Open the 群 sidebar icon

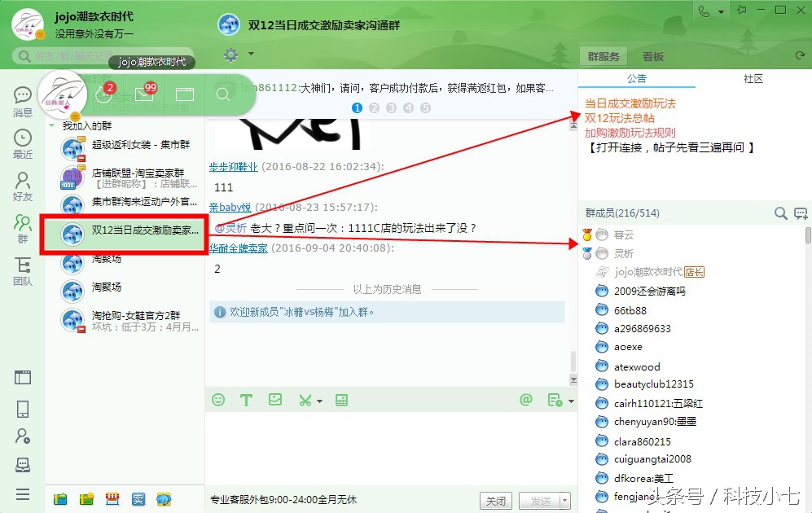tap(22, 221)
